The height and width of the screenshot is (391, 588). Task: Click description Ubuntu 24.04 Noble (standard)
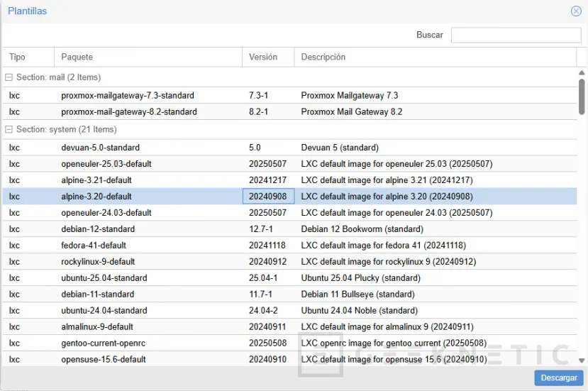click(x=359, y=311)
